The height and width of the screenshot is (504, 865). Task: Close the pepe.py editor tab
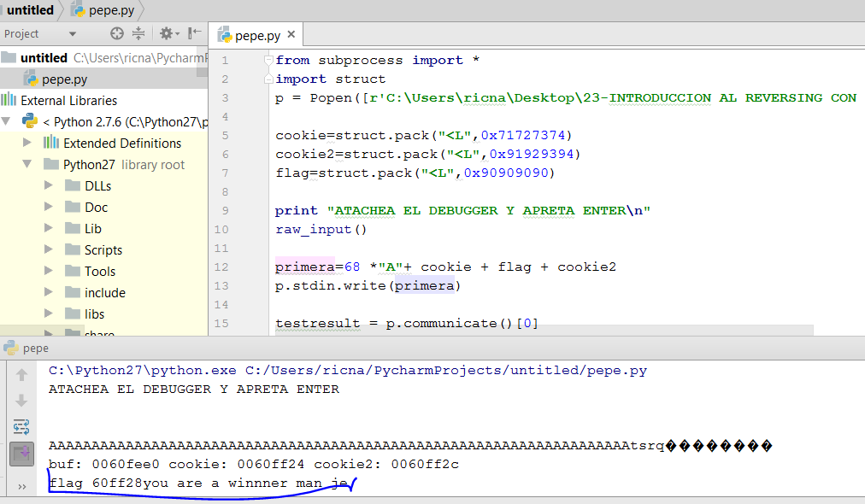291,35
